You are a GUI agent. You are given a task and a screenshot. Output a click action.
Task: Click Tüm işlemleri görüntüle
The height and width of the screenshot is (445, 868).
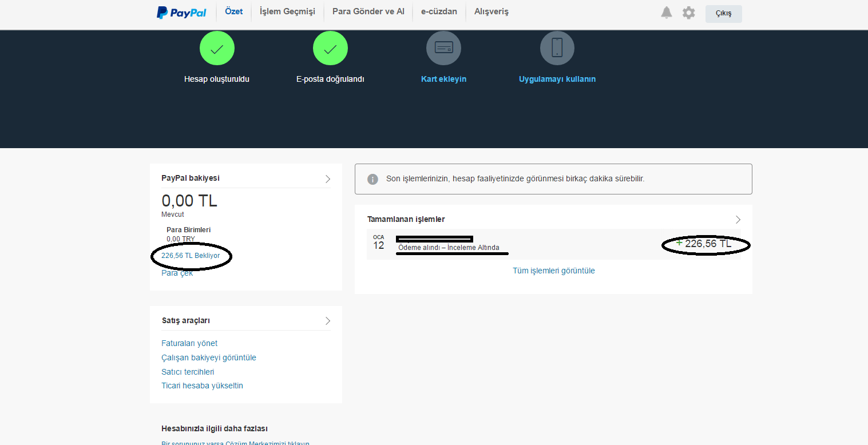coord(554,271)
